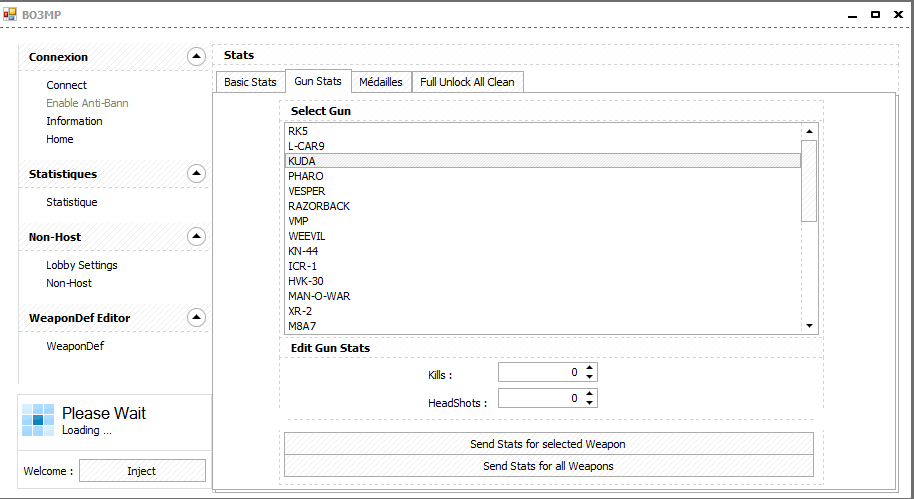Increase the Kills value
Screen dimensions: 914x499
(x=589, y=368)
